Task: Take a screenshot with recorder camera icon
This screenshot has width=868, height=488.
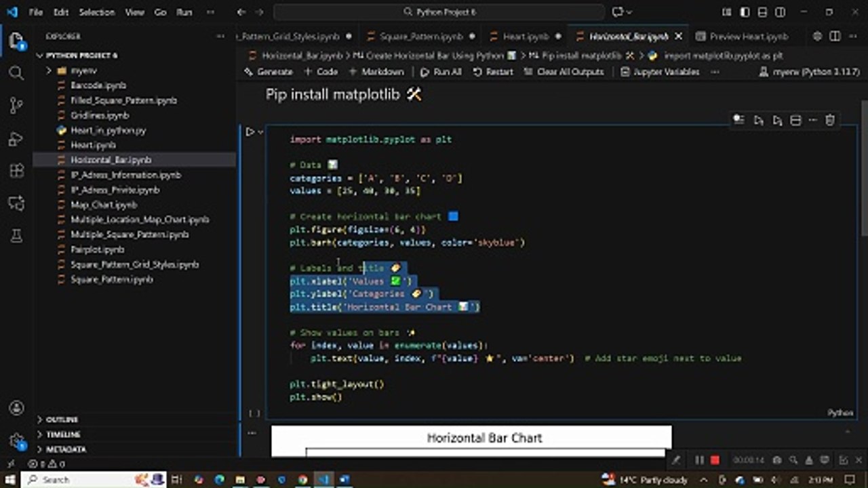Action: tap(777, 460)
